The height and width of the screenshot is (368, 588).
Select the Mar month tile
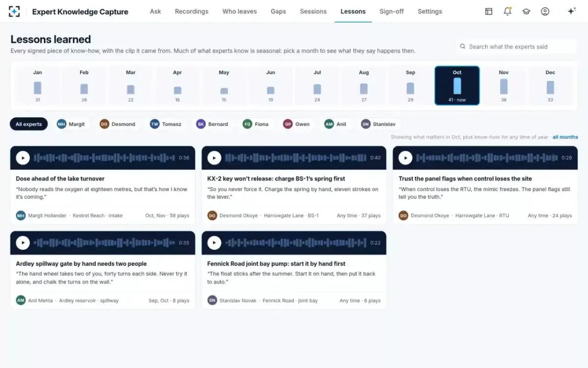point(131,86)
